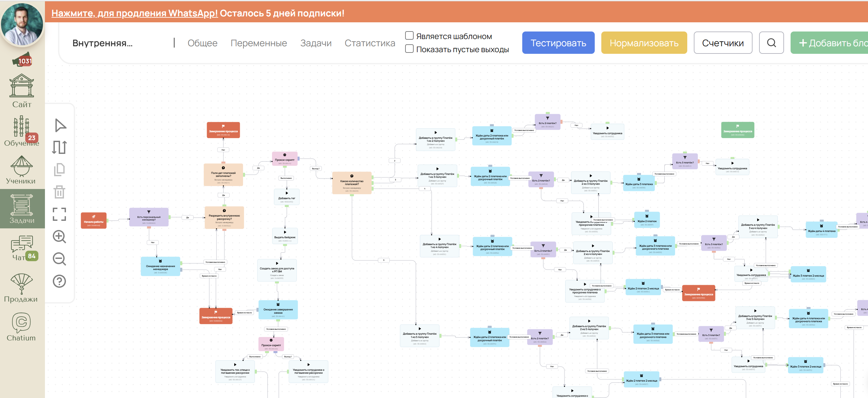Click the trash delete tool icon
Viewport: 868px width, 398px height.
(x=59, y=192)
